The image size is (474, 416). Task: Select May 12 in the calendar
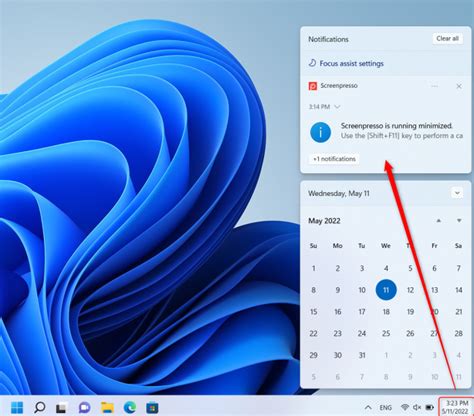tap(410, 290)
